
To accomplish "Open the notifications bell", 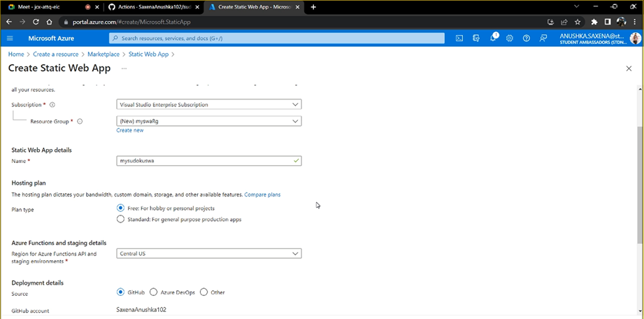I will (x=493, y=38).
